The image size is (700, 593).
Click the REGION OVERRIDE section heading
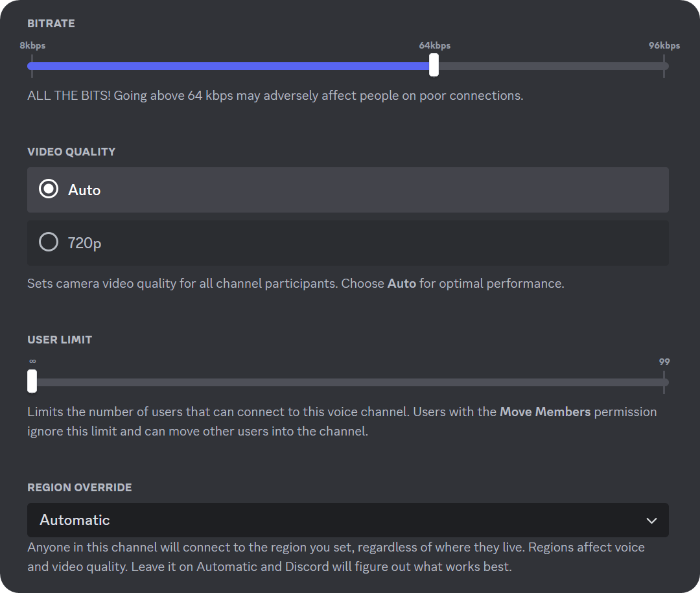pyautogui.click(x=79, y=487)
